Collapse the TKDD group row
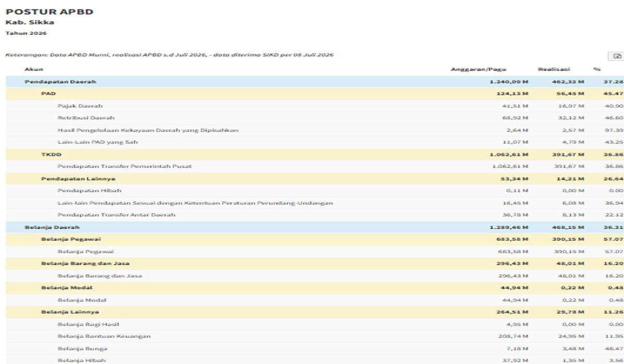 coord(315,154)
